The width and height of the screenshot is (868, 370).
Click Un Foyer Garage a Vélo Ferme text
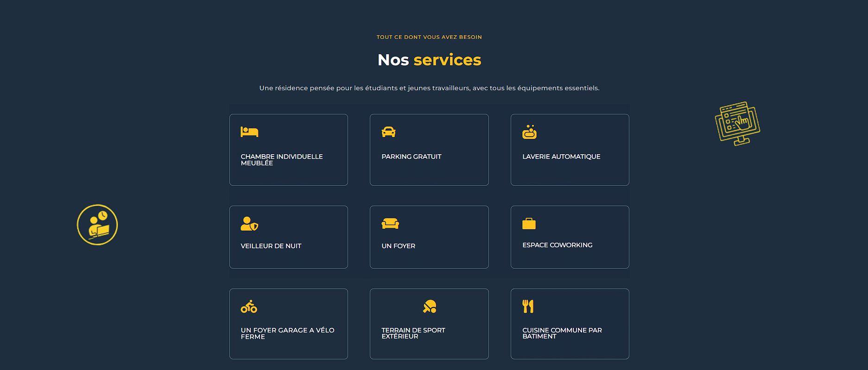point(287,333)
